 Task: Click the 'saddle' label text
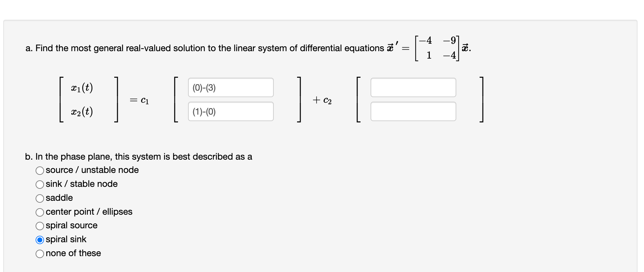tap(59, 198)
